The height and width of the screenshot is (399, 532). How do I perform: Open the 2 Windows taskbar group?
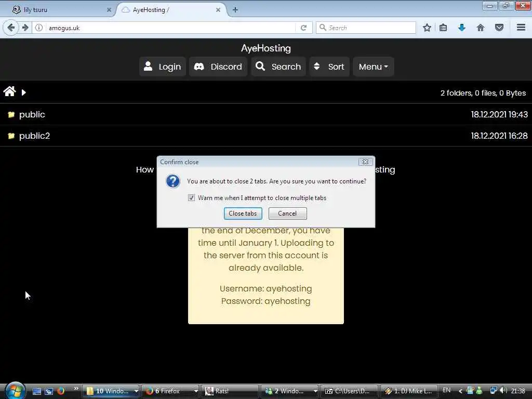(289, 391)
